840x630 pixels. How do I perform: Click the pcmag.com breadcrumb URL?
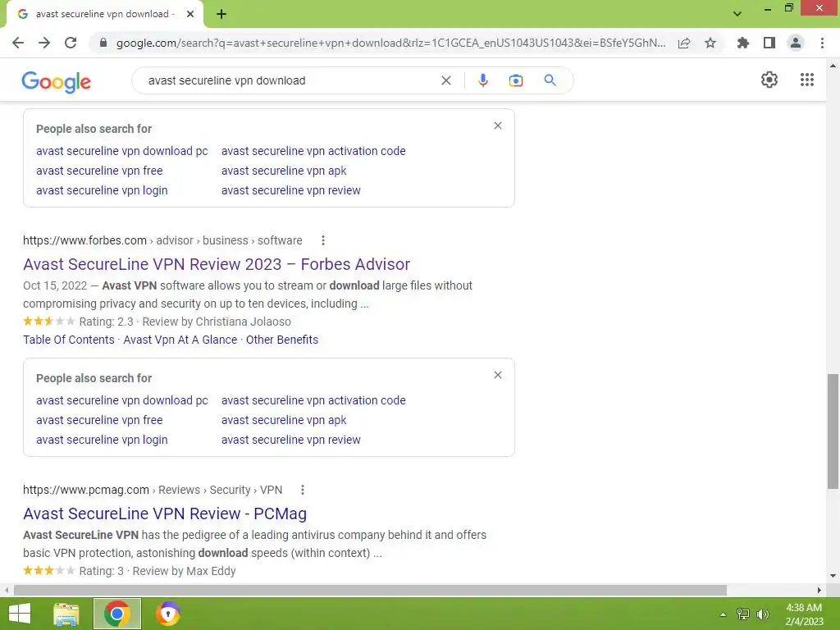coord(152,490)
